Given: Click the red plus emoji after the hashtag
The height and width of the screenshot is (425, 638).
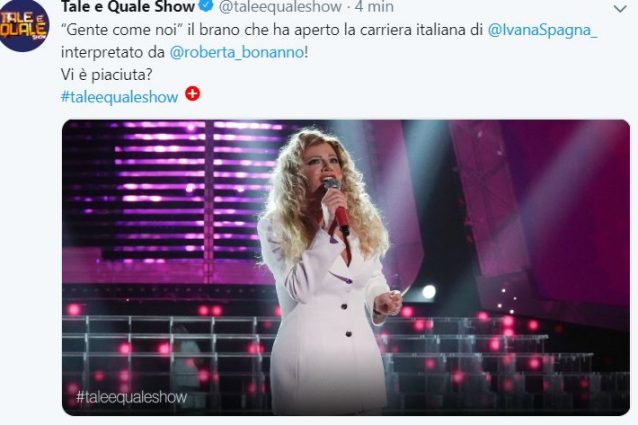Looking at the screenshot, I should point(192,94).
